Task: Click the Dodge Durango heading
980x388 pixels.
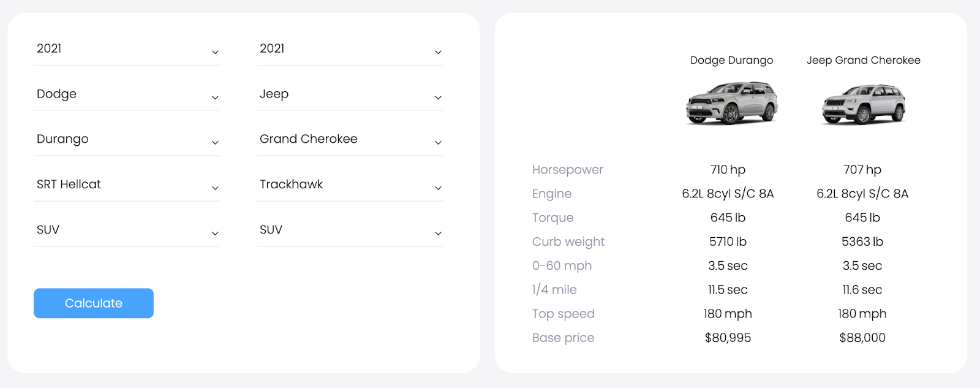Action: click(731, 60)
